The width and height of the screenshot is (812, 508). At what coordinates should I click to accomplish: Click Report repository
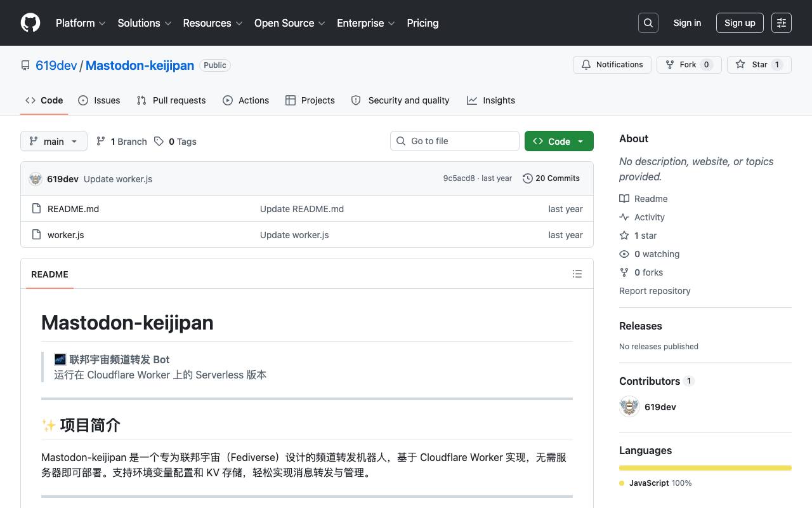click(x=655, y=291)
